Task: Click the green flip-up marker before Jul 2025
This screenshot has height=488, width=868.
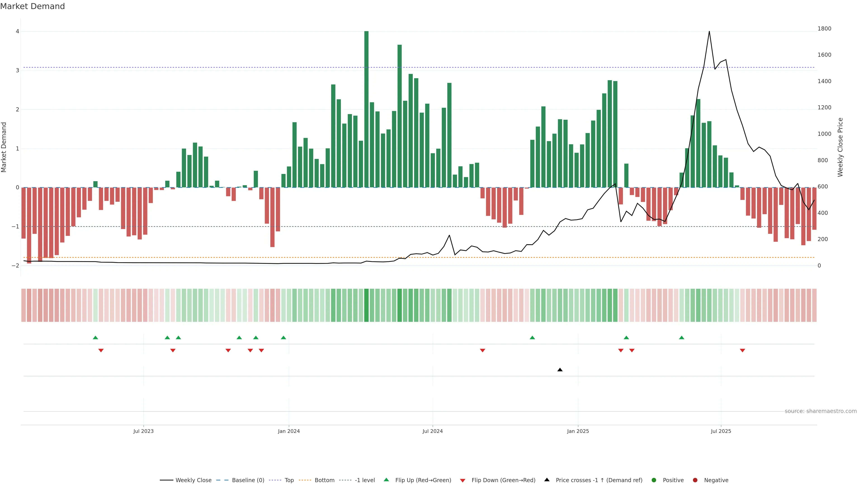Action: [682, 338]
